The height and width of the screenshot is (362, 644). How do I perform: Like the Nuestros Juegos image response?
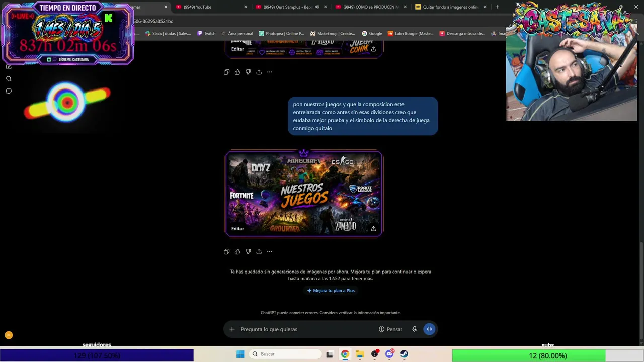pos(237,251)
